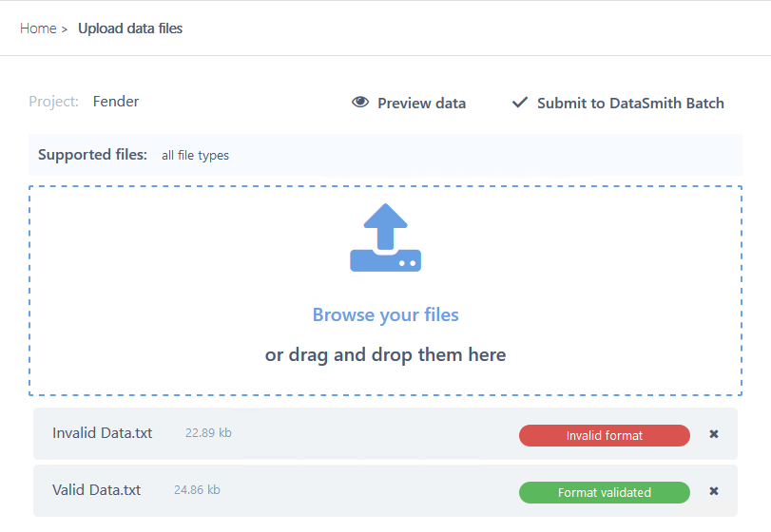Click the Browse your files link
Screen dimensions: 771x532
(385, 314)
